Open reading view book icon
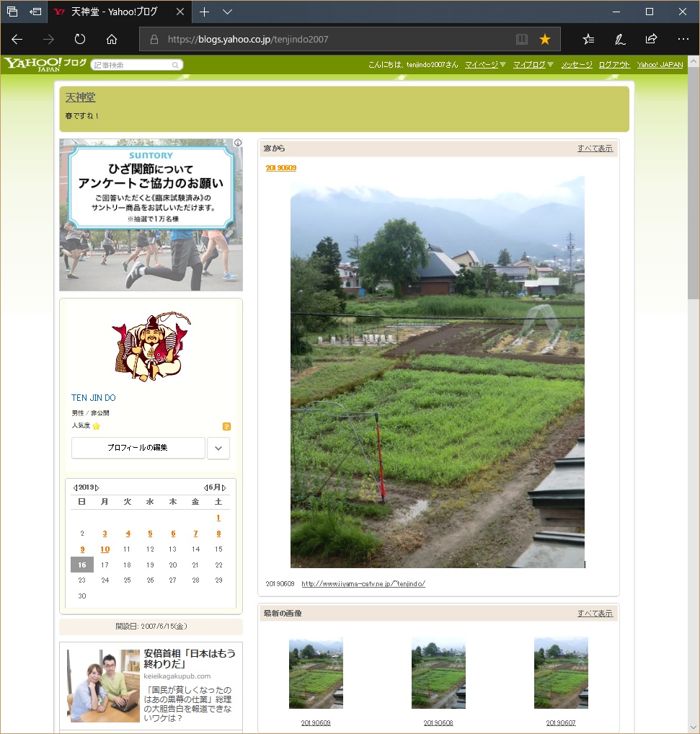The width and height of the screenshot is (700, 734). (x=522, y=39)
